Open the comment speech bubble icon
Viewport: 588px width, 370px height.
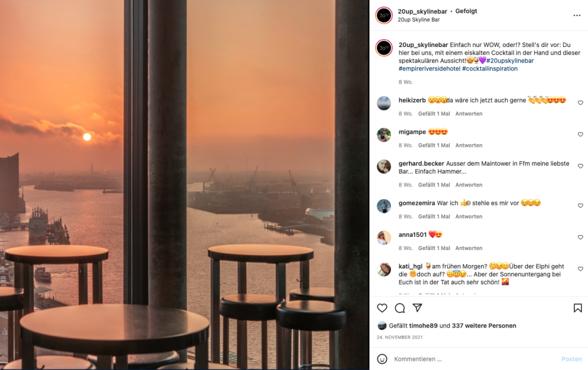click(400, 308)
